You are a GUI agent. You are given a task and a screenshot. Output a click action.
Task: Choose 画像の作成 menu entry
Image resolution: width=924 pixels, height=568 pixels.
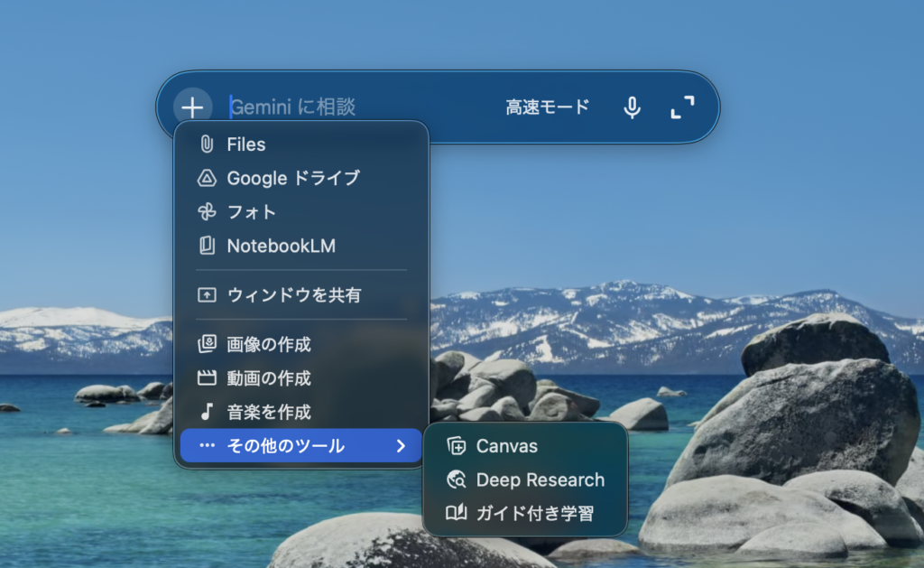click(x=268, y=344)
